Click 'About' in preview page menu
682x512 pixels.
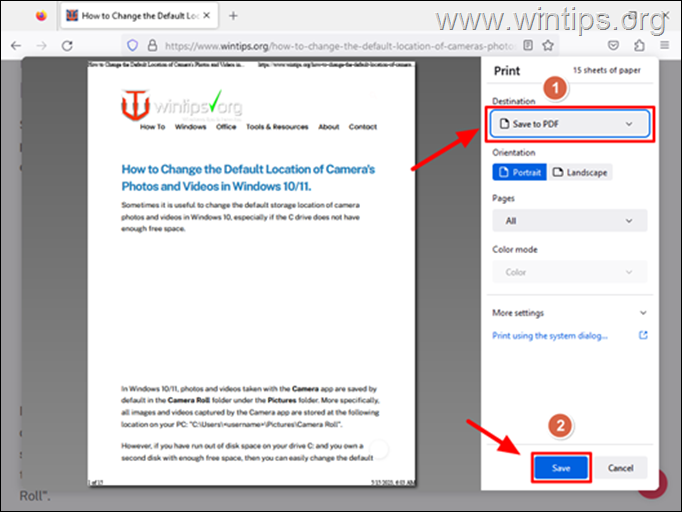coord(328,127)
